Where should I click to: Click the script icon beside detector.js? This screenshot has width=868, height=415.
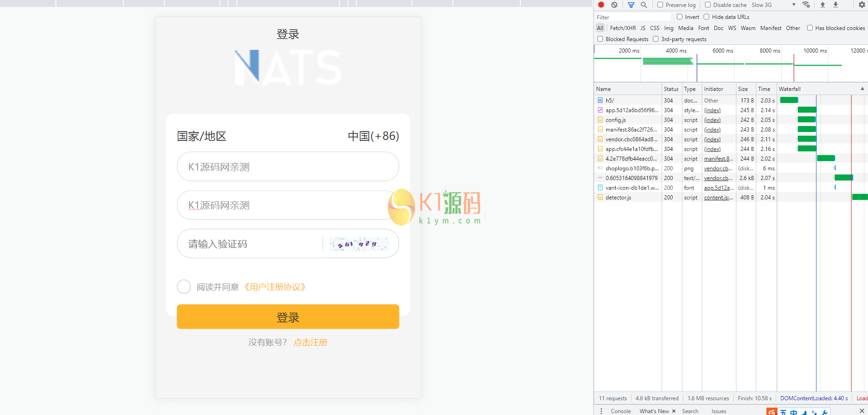600,197
